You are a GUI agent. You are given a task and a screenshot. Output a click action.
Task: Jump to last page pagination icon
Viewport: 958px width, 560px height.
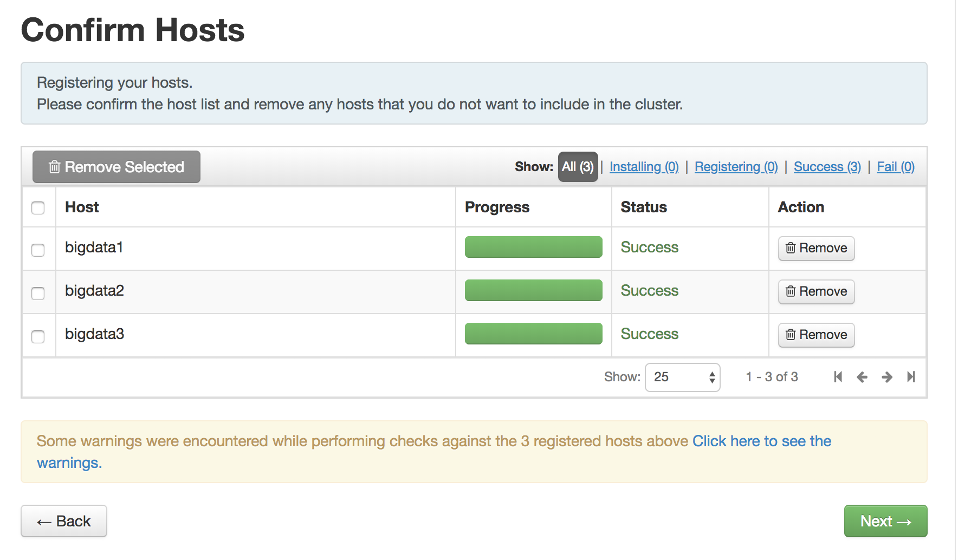911,377
